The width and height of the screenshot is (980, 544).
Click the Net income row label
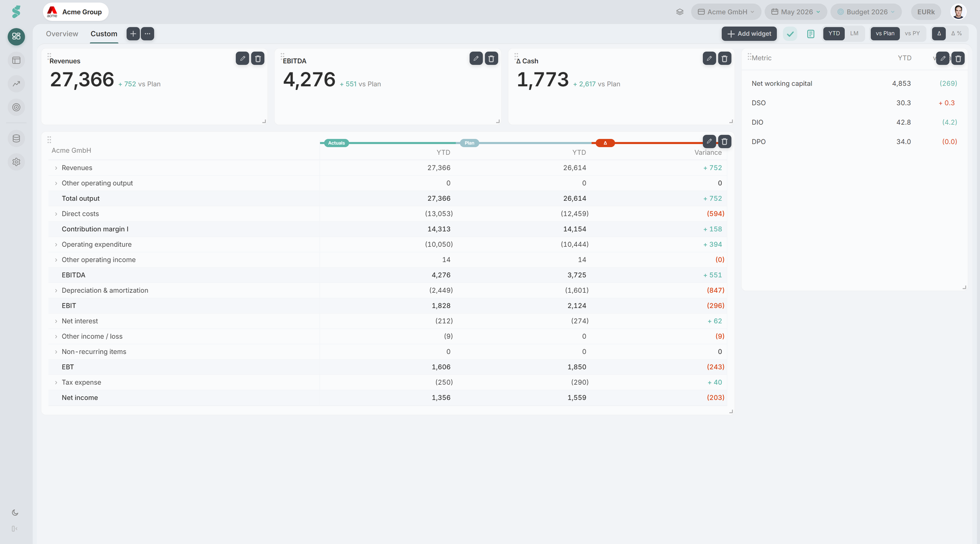[x=80, y=397]
